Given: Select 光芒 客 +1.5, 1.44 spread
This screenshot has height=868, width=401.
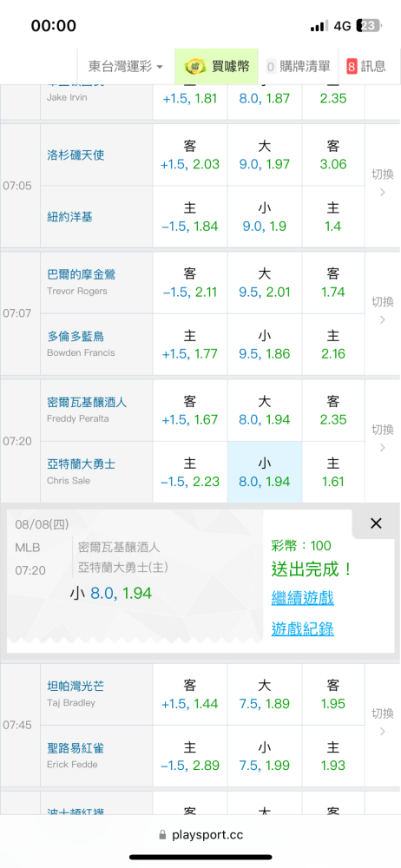Looking at the screenshot, I should (190, 694).
